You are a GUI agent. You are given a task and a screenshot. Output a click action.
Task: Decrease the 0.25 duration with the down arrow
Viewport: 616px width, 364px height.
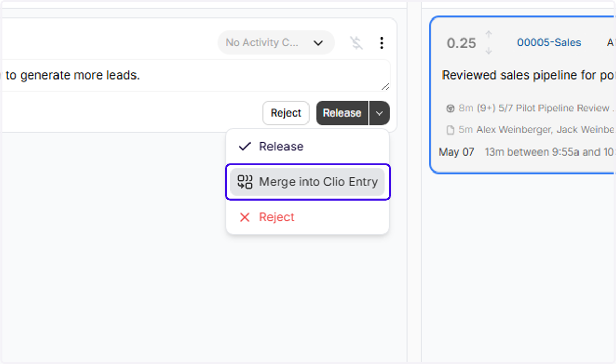click(x=489, y=51)
